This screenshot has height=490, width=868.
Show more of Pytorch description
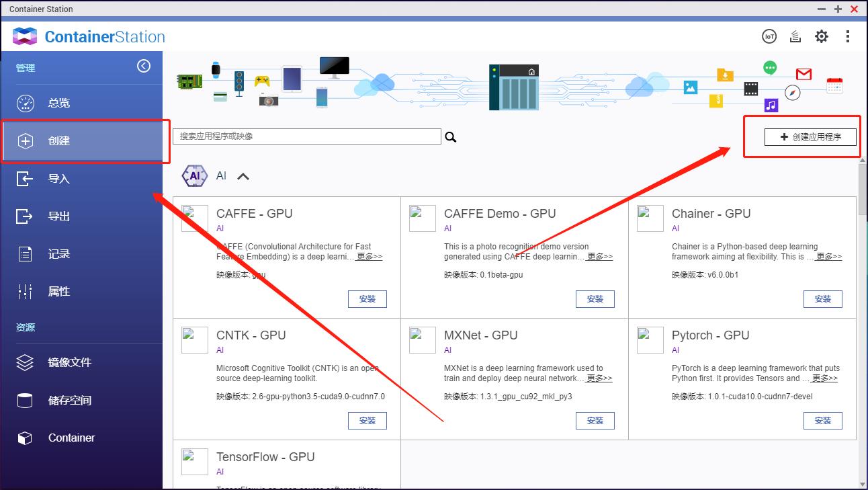pos(825,378)
